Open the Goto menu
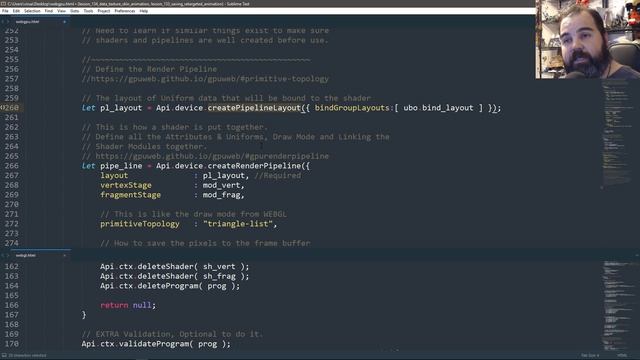Screen dimensions: 640x360 click(75, 11)
